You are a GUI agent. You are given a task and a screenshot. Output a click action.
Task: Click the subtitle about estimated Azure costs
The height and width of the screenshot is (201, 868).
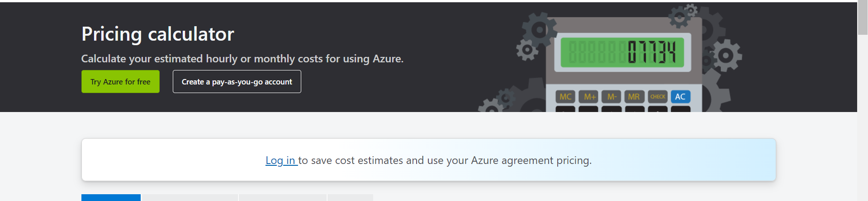tap(242, 59)
